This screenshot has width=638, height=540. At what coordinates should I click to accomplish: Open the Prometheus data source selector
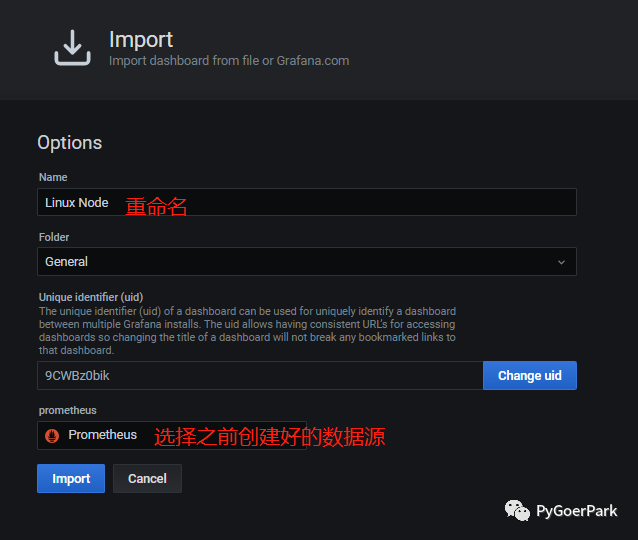(172, 435)
